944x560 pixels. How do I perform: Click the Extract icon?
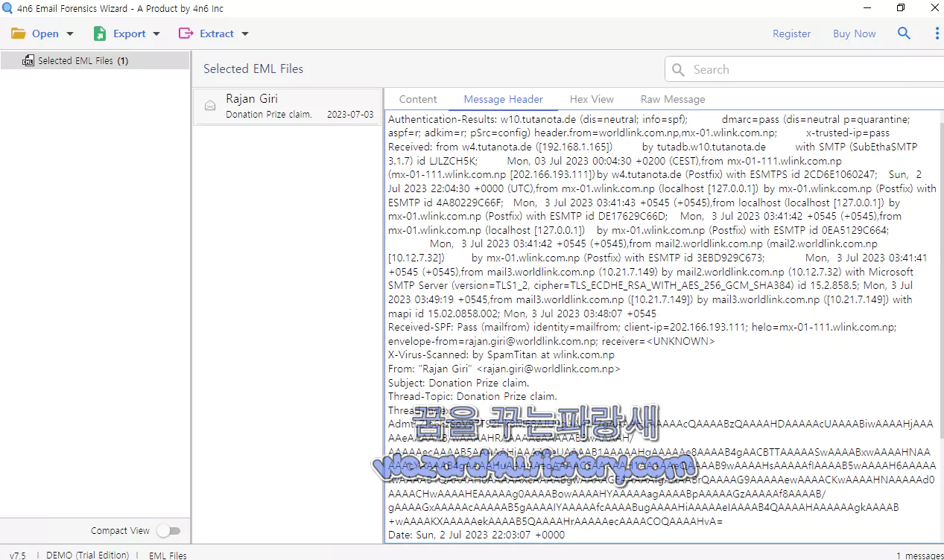[186, 34]
